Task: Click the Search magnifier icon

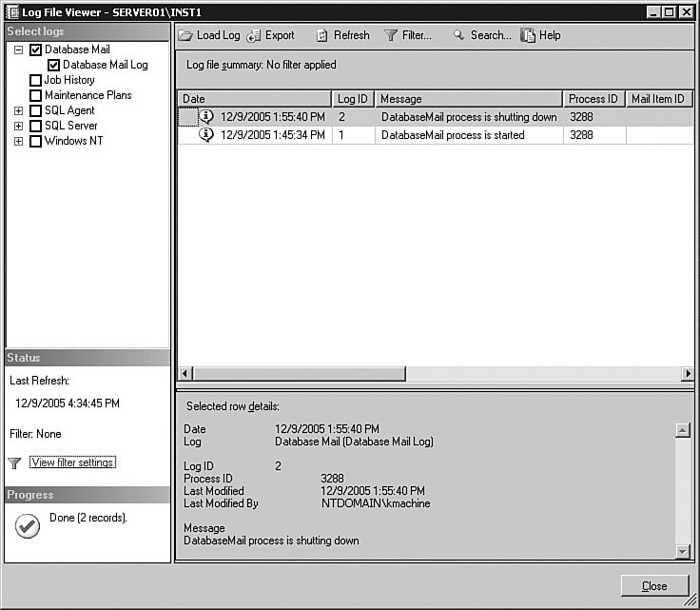Action: coord(458,35)
